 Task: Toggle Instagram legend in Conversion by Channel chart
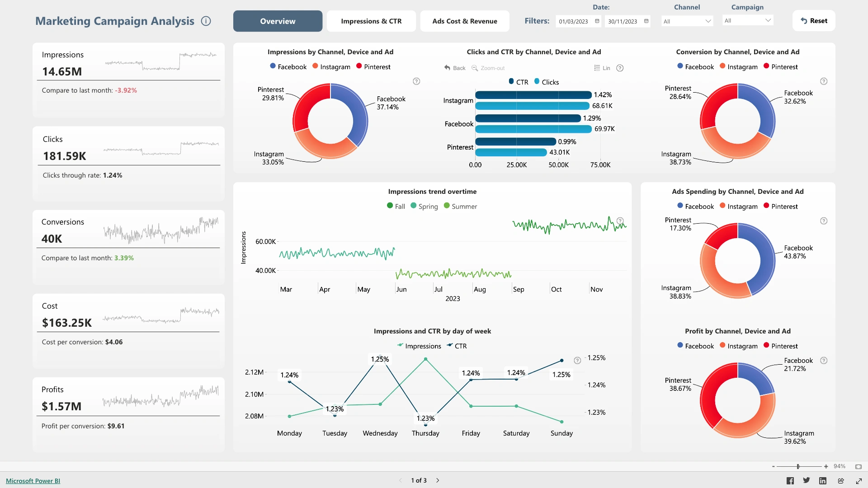(x=739, y=67)
